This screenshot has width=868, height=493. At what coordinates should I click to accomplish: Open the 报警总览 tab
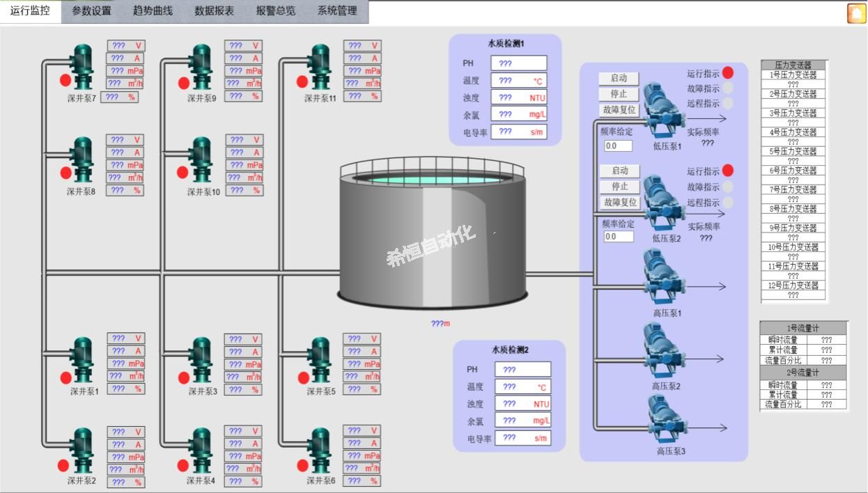[276, 11]
